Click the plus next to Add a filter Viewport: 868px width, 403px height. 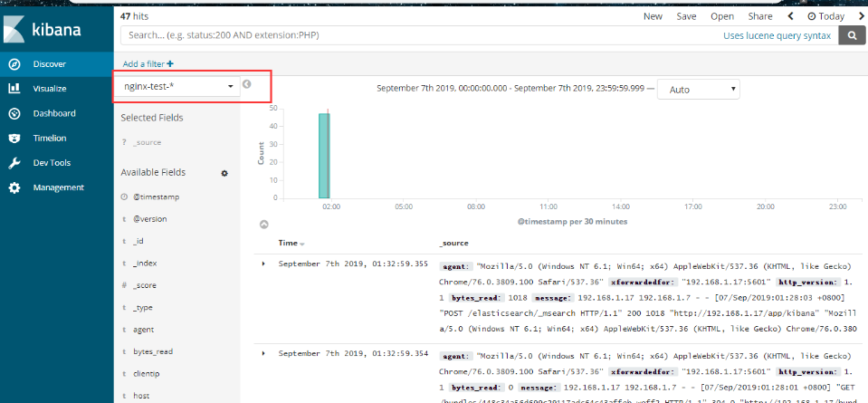point(170,64)
